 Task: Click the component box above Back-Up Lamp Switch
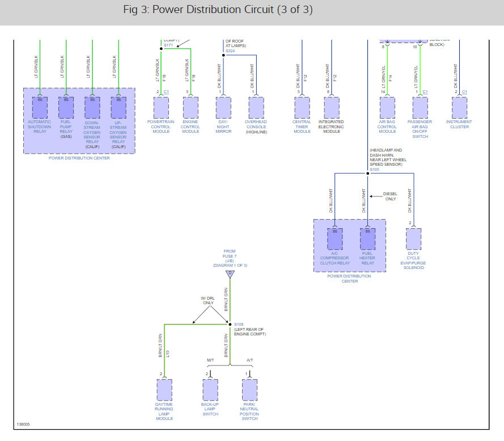210,390
